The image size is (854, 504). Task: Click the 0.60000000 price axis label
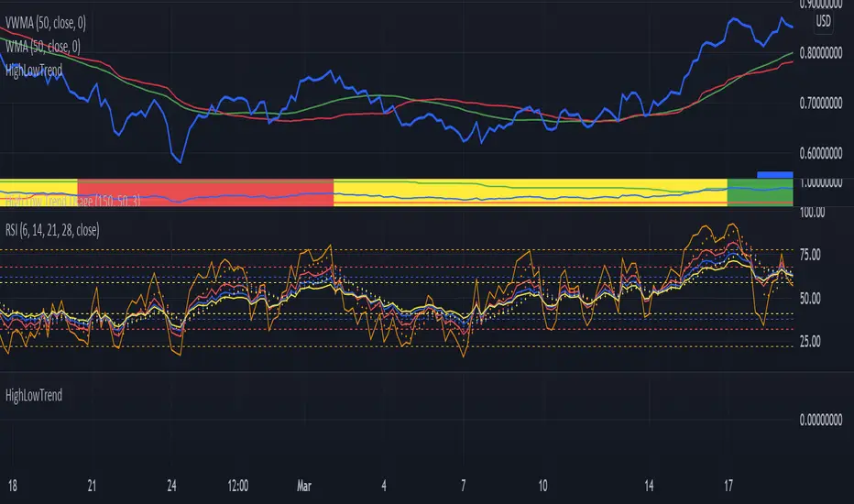(x=821, y=153)
